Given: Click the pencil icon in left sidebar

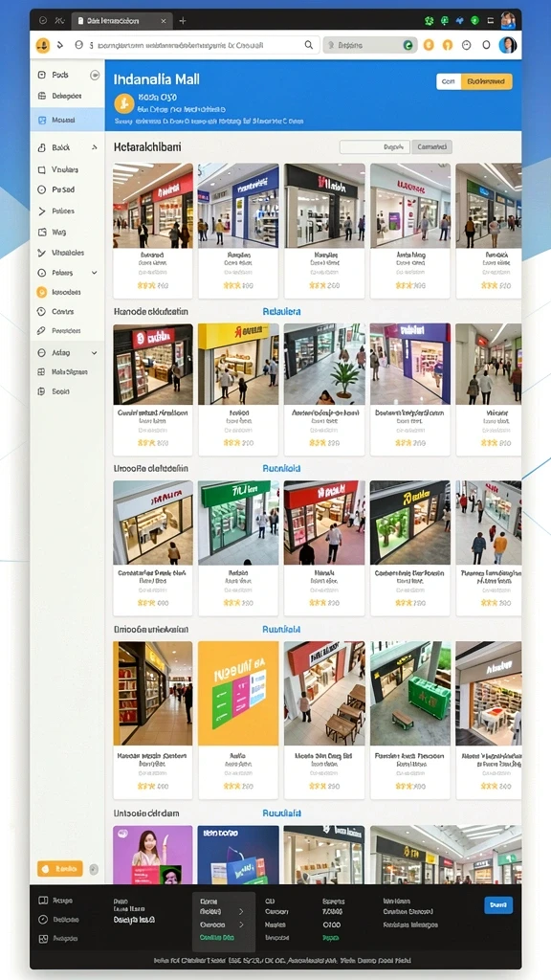Looking at the screenshot, I should [x=42, y=330].
